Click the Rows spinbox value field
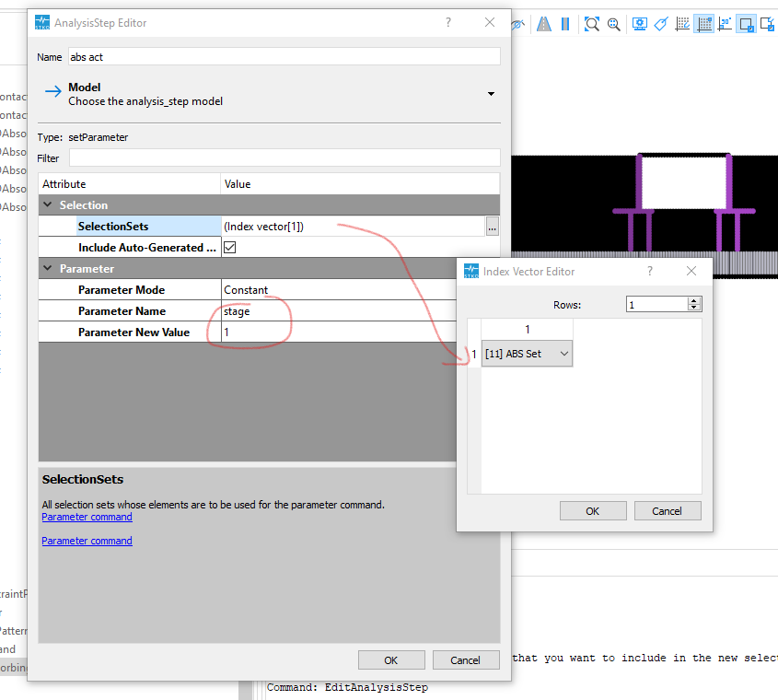The height and width of the screenshot is (700, 778). (x=657, y=304)
